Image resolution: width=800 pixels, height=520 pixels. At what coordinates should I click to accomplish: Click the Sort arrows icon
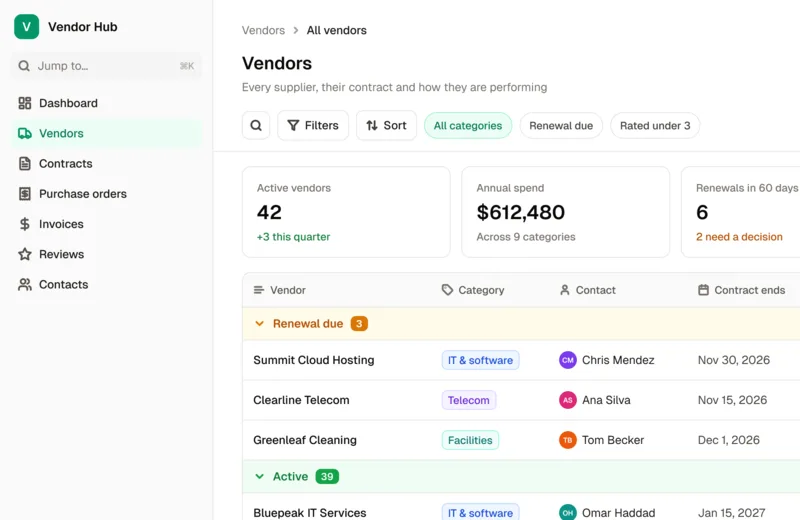coord(372,126)
